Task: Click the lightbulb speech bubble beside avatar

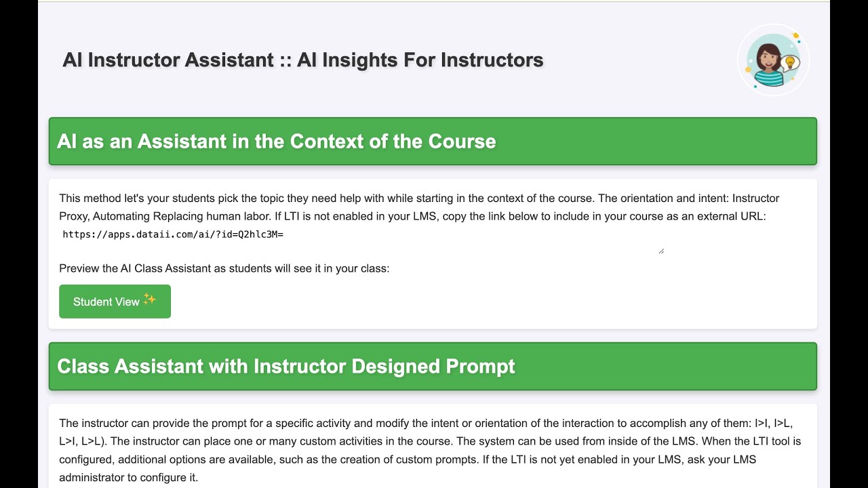Action: [x=788, y=63]
